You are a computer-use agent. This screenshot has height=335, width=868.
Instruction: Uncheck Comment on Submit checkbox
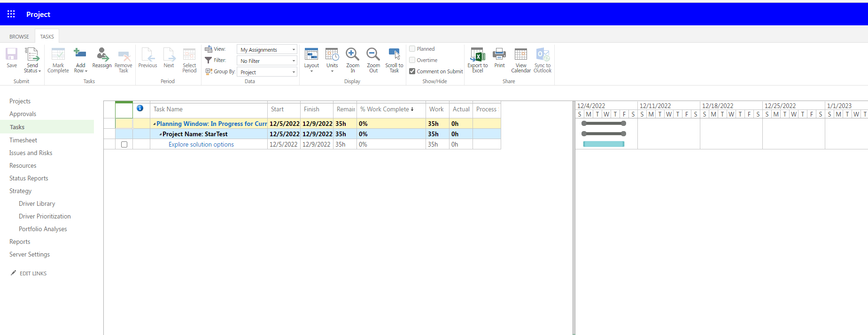(x=412, y=71)
